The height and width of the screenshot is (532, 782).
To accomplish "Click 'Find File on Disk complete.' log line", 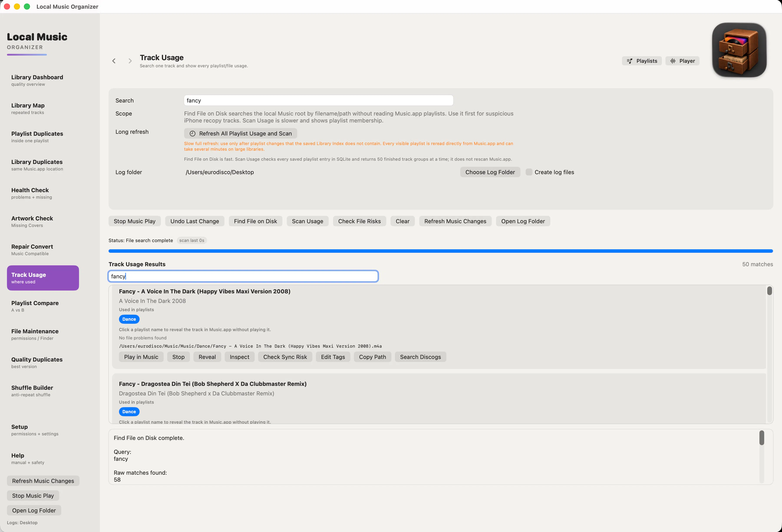I will (149, 438).
